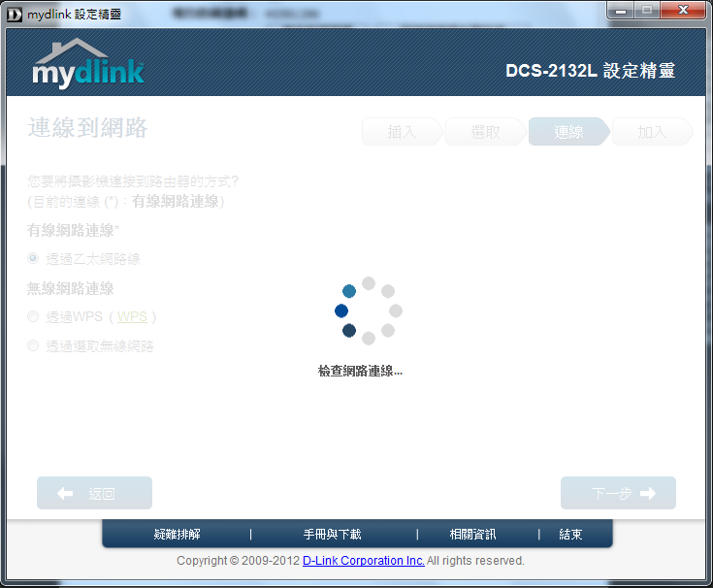Screen dimensions: 713x588
Task: Click 結束 to exit the wizard
Action: [x=570, y=534]
